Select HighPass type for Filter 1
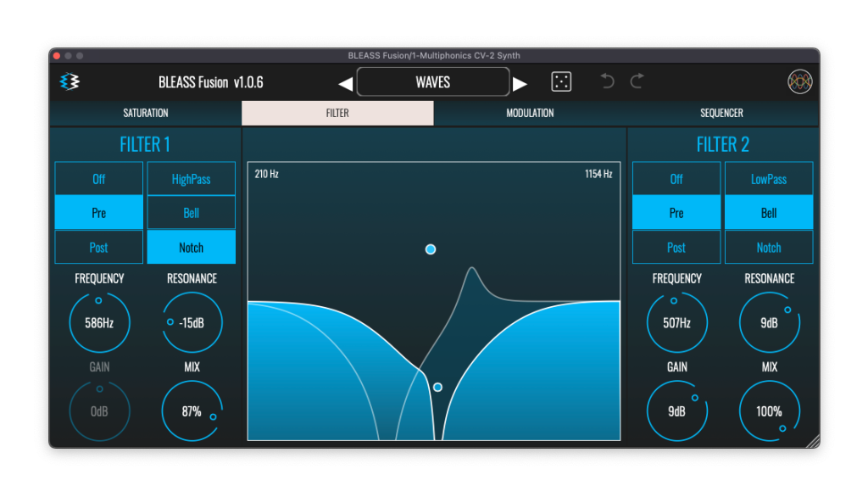The height and width of the screenshot is (497, 868). pos(192,179)
